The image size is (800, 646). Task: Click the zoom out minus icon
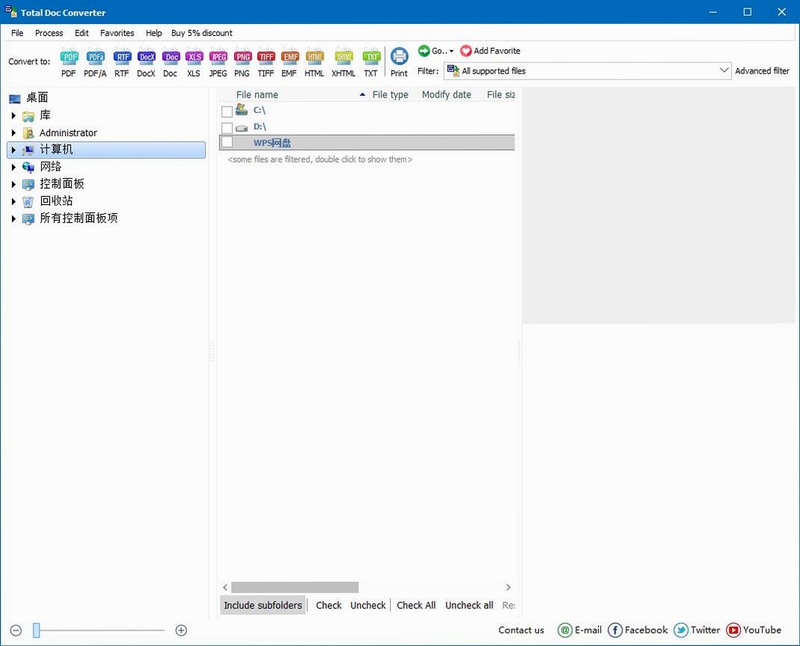coord(16,631)
